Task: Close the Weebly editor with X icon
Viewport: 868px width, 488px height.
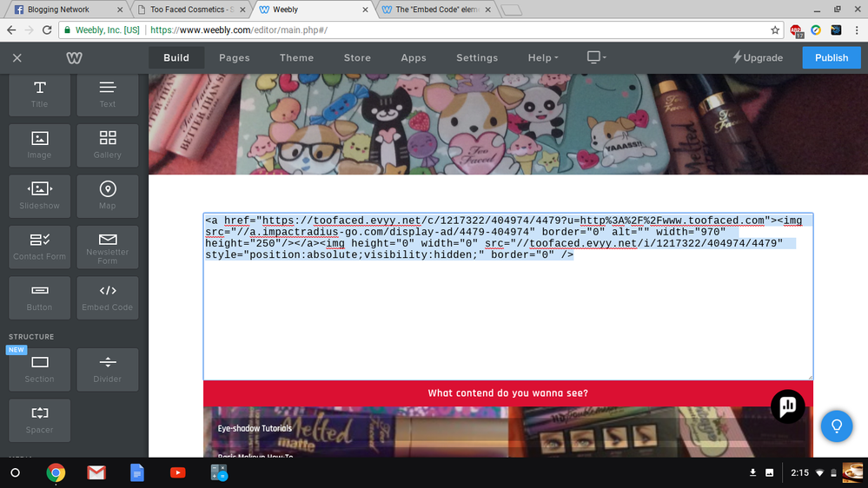Action: (x=17, y=57)
